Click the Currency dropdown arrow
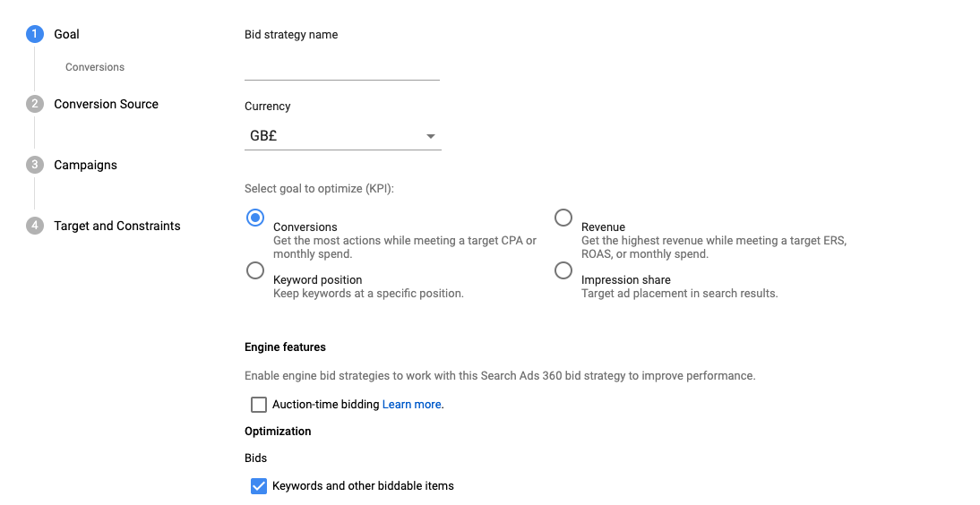 [431, 137]
